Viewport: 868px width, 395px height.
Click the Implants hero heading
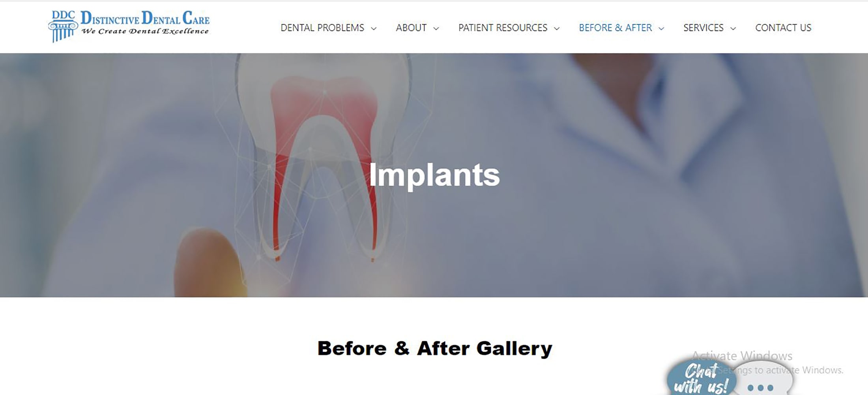(434, 175)
